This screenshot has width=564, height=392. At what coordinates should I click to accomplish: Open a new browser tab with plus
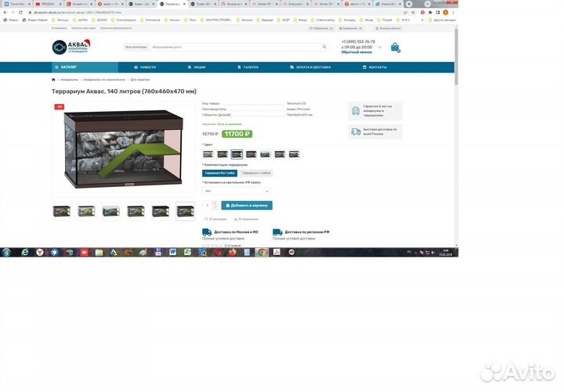tap(409, 4)
